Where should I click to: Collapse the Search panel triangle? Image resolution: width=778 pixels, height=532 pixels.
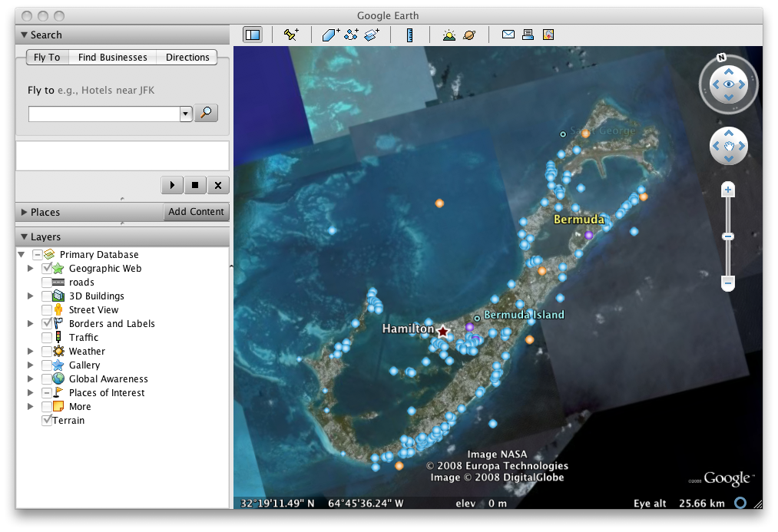24,35
